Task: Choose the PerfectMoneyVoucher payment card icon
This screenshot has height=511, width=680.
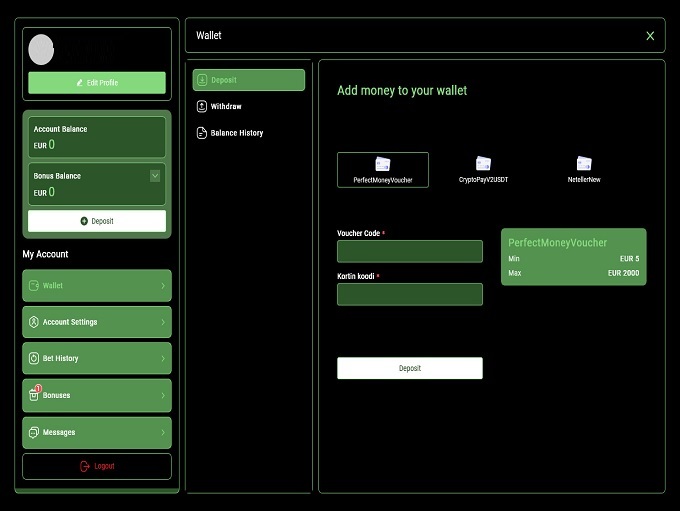Action: point(382,164)
